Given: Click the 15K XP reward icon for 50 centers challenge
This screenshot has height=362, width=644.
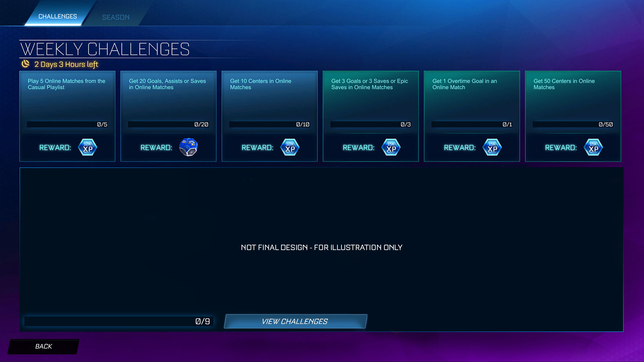Looking at the screenshot, I should point(593,147).
